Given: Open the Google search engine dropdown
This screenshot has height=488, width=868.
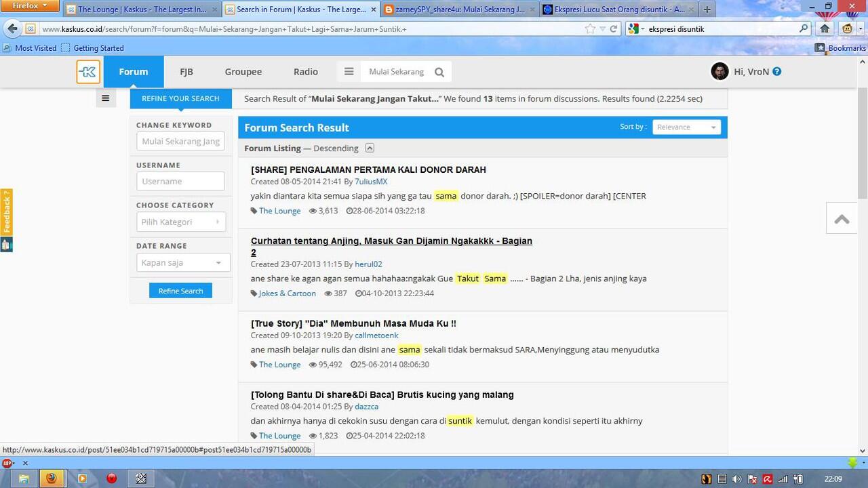Looking at the screenshot, I should 635,28.
